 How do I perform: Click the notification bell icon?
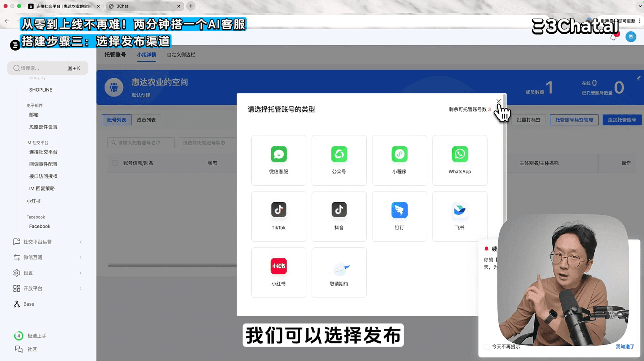(x=613, y=37)
